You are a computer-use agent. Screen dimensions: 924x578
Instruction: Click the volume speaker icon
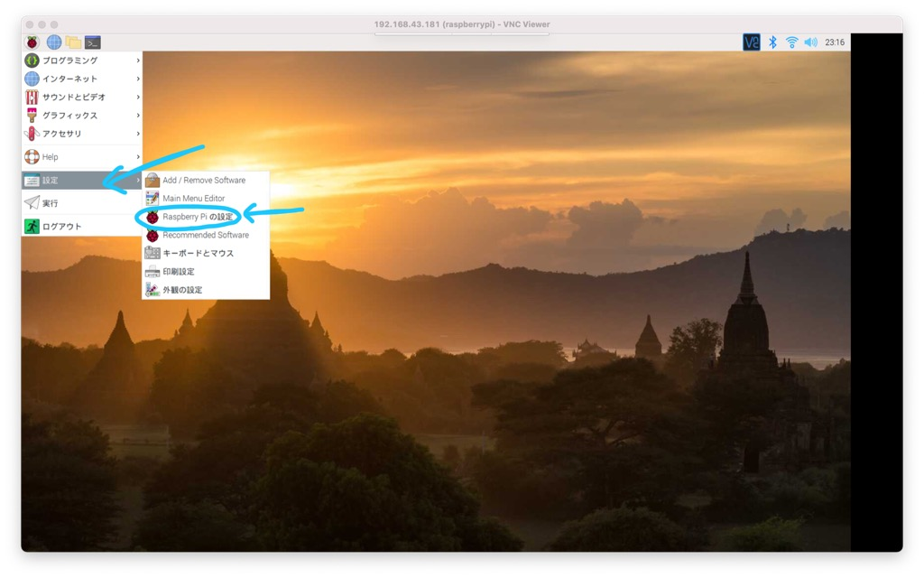(x=810, y=42)
